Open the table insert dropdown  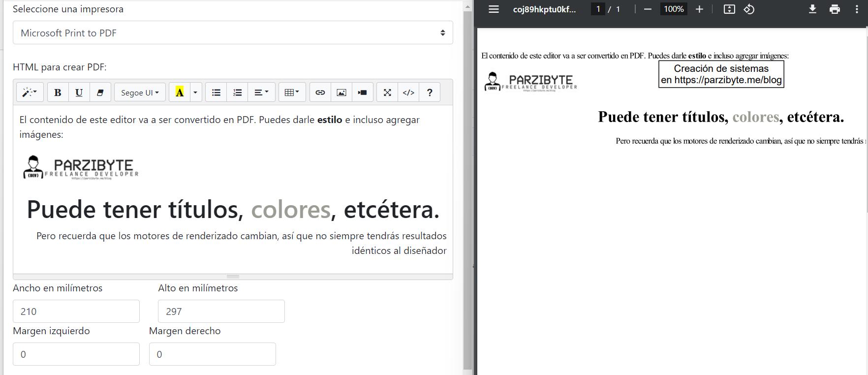pyautogui.click(x=292, y=93)
